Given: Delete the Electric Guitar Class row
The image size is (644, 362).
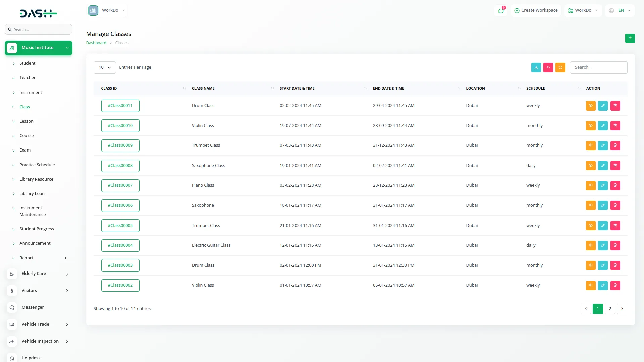Looking at the screenshot, I should 615,245.
